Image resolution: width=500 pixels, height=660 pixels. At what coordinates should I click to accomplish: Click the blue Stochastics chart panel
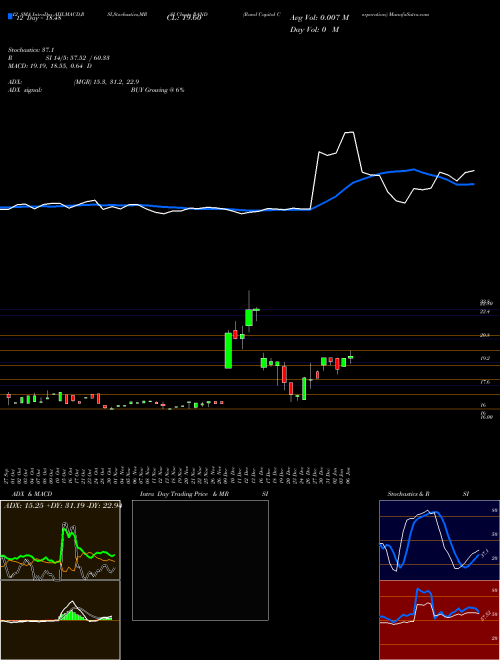tap(439, 540)
